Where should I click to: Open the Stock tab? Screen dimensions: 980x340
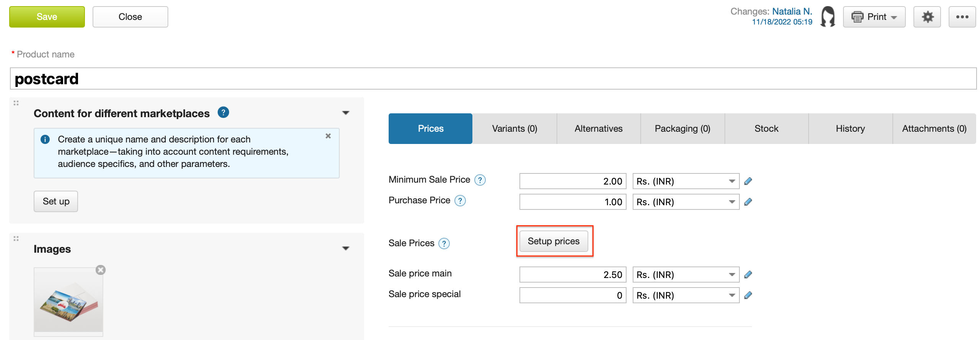click(767, 129)
